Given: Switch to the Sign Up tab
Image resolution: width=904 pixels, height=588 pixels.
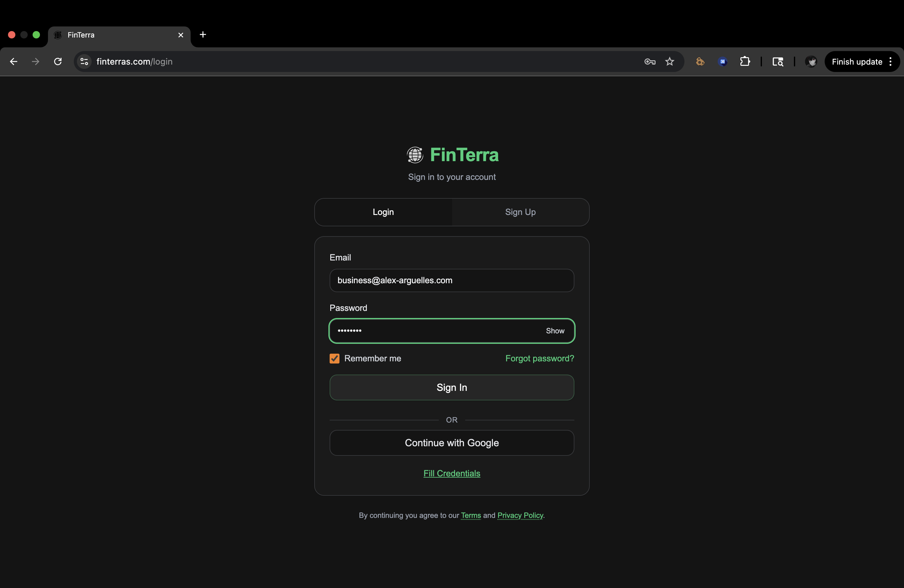Looking at the screenshot, I should [520, 212].
